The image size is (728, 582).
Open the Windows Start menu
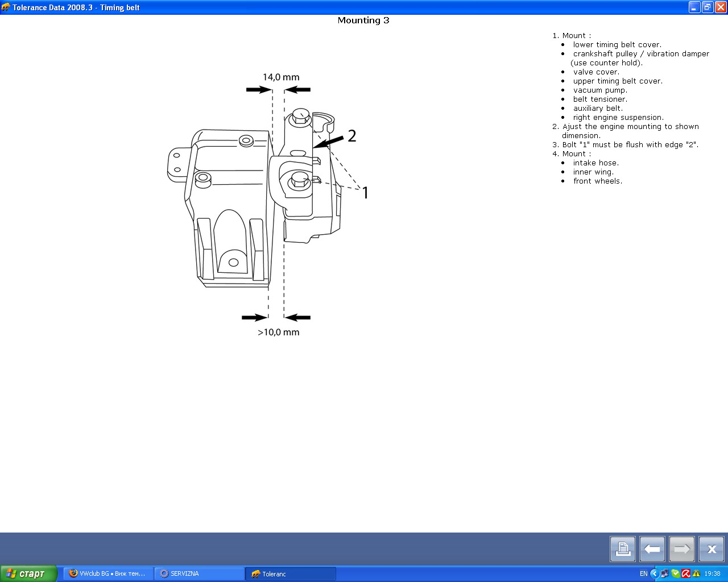tap(28, 573)
